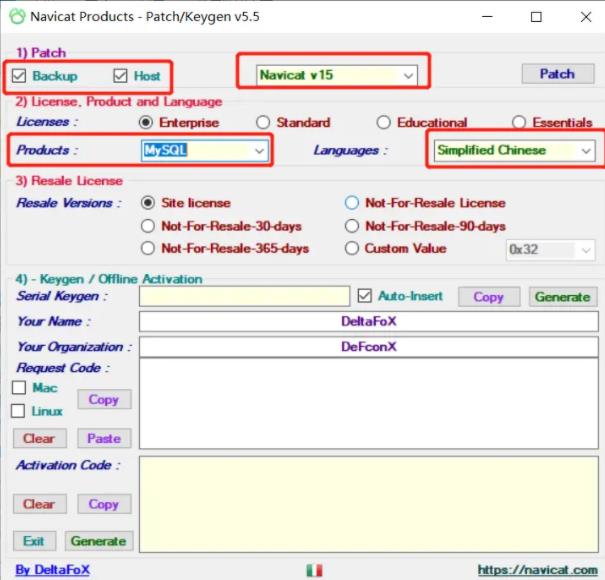
Task: Click the Patch button
Action: coord(558,74)
